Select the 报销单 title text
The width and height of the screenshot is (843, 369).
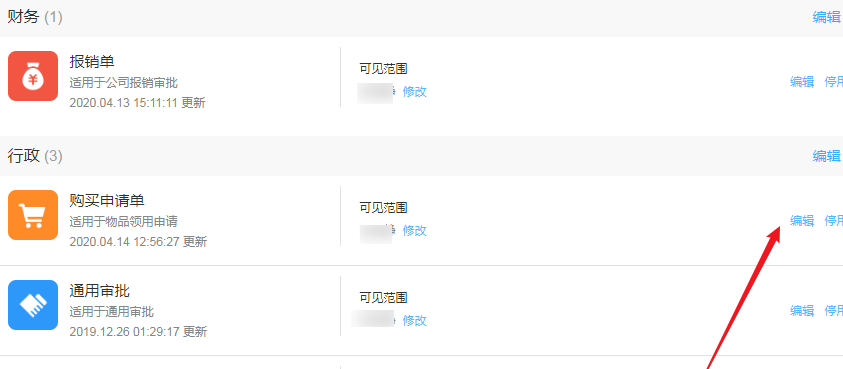coord(92,62)
